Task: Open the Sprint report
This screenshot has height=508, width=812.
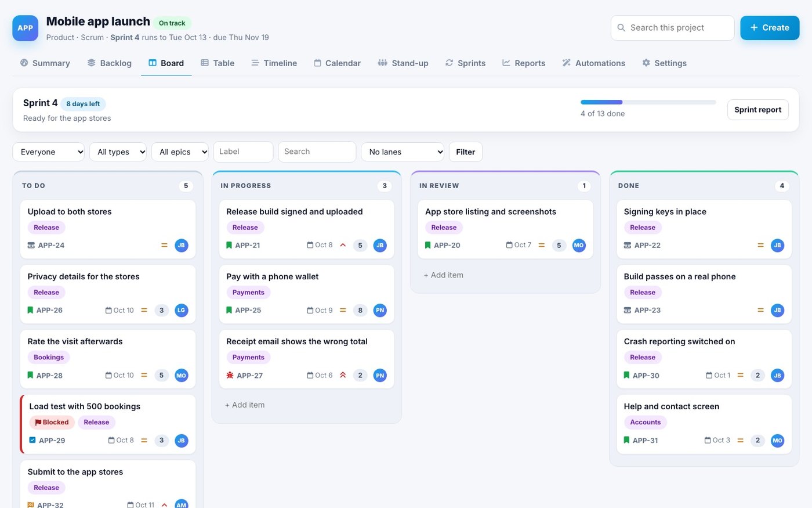Action: [x=757, y=110]
